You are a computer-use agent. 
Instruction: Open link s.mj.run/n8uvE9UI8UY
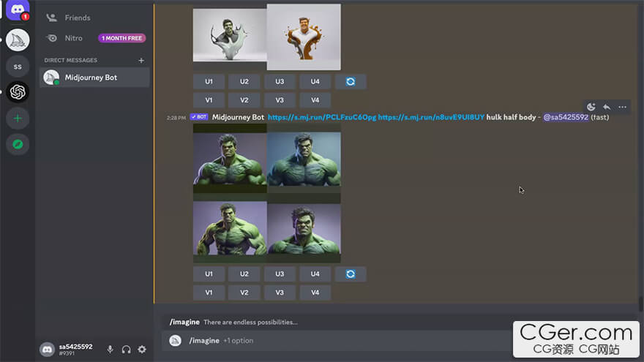coord(431,118)
